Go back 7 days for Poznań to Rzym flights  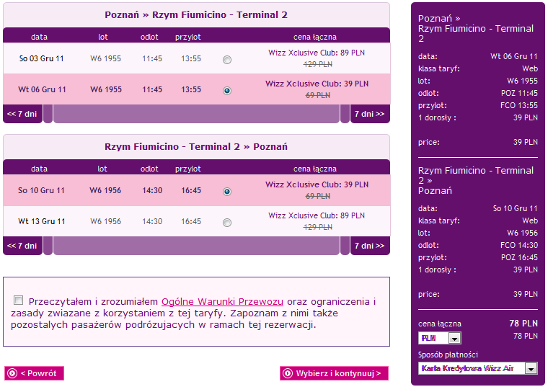pos(22,114)
